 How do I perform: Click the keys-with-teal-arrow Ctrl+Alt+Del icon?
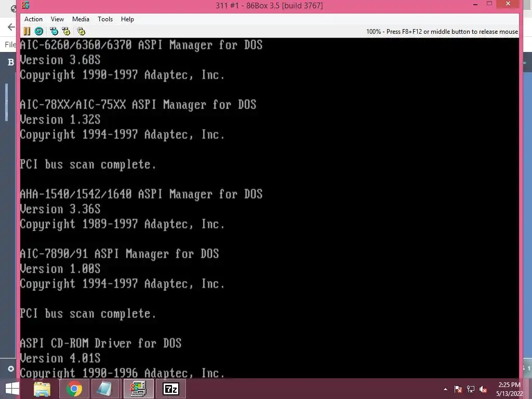[x=54, y=31]
